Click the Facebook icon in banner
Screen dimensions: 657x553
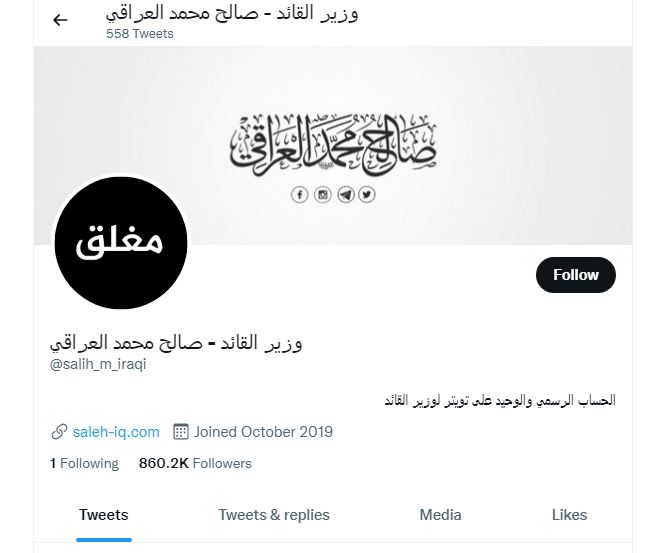pos(299,195)
